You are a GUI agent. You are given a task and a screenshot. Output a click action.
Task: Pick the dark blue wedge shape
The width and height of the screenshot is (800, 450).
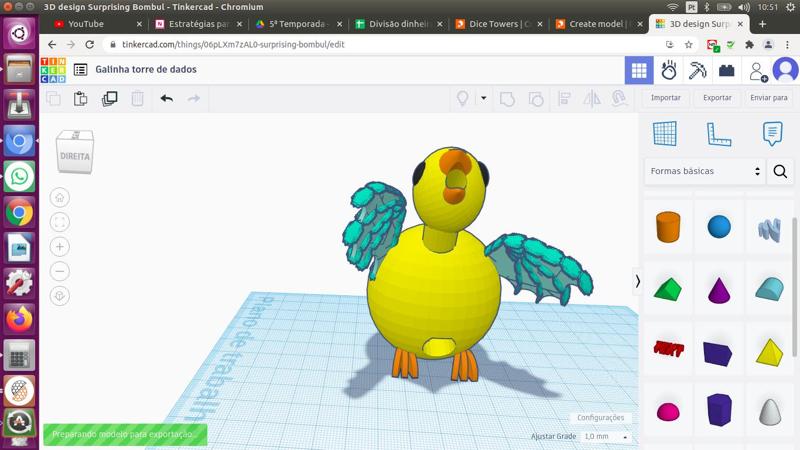(718, 353)
